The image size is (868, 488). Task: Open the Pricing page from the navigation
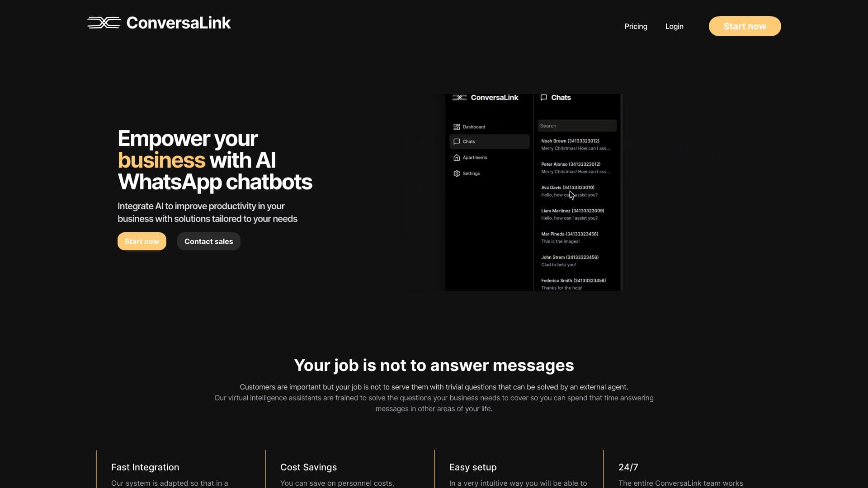coord(636,26)
